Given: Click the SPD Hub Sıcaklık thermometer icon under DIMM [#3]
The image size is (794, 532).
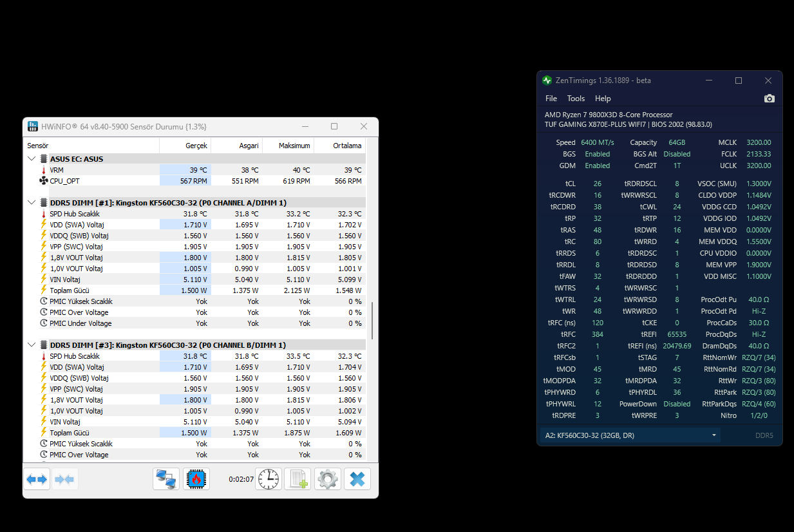Looking at the screenshot, I should pyautogui.click(x=44, y=356).
